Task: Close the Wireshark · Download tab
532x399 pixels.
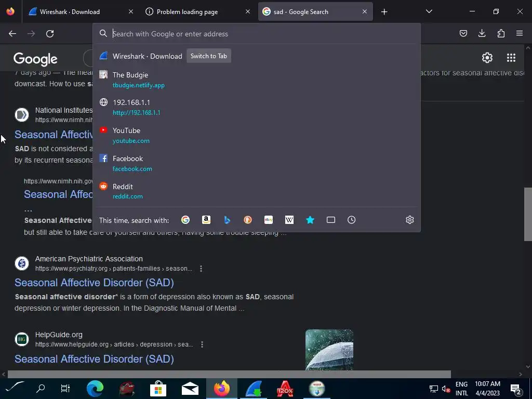Action: [131, 11]
